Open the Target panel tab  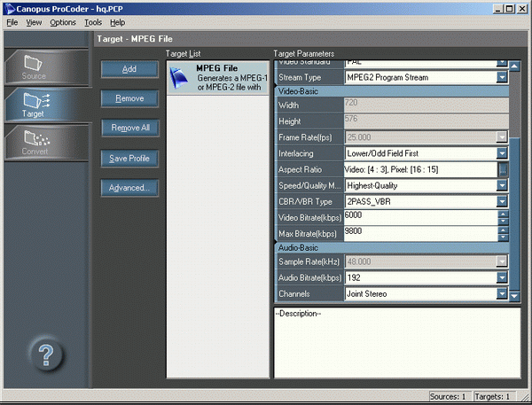click(46, 105)
